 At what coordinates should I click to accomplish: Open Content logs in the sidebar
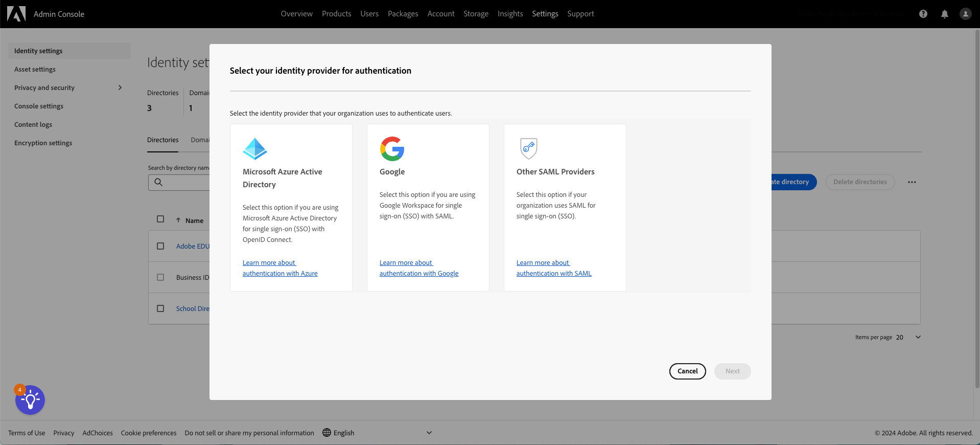[x=33, y=124]
